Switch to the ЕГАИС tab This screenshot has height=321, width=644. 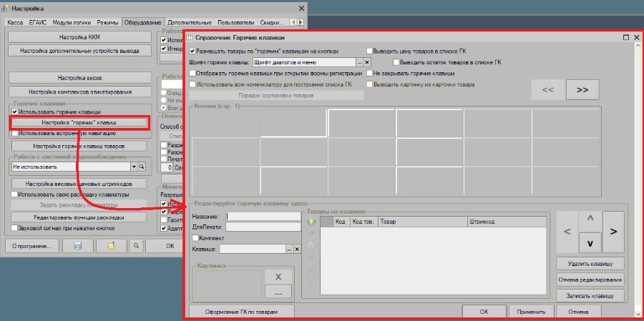pyautogui.click(x=38, y=23)
